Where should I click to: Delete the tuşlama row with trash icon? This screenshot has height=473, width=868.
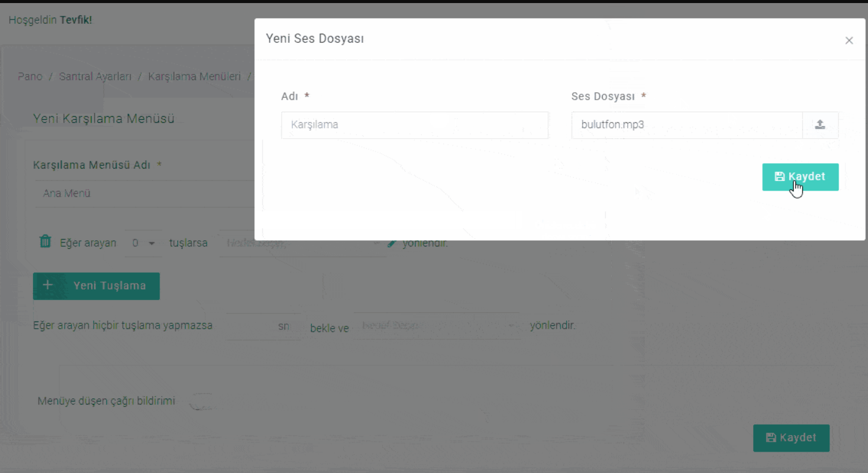click(45, 241)
